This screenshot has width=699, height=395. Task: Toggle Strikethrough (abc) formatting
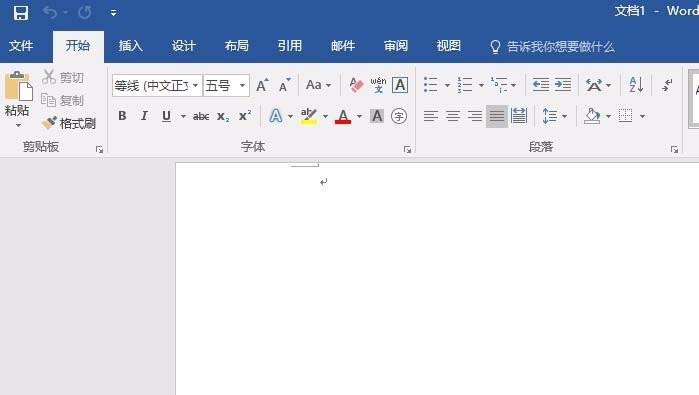point(201,116)
